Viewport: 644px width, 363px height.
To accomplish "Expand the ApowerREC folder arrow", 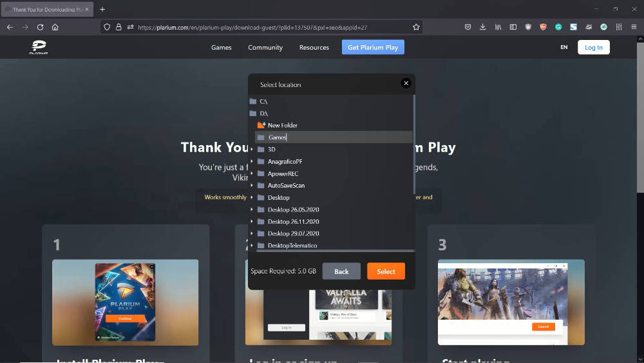I will point(252,173).
